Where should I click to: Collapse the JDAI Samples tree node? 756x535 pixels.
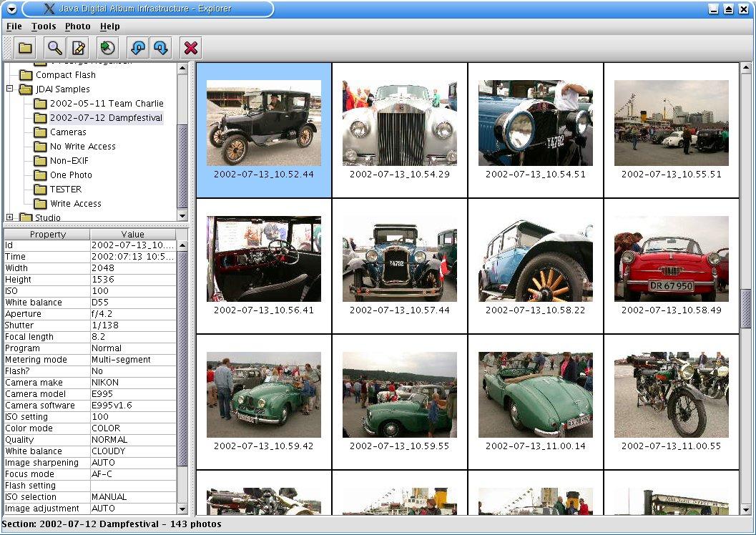(x=9, y=89)
